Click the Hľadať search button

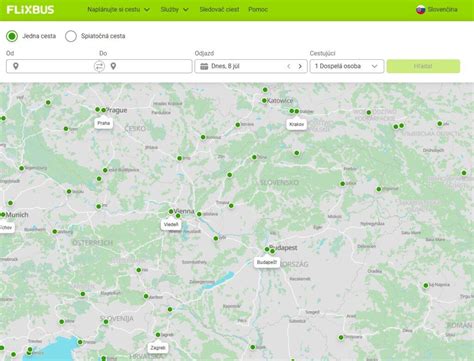pos(423,66)
